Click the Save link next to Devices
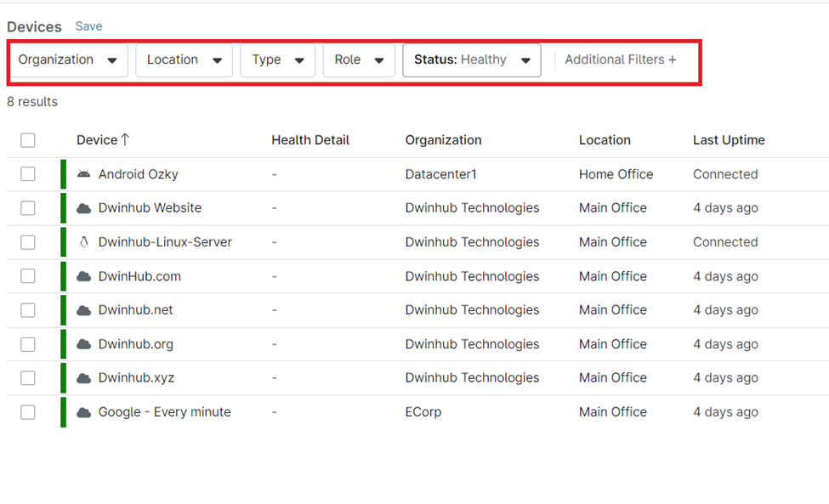Image resolution: width=829 pixels, height=504 pixels. point(88,26)
